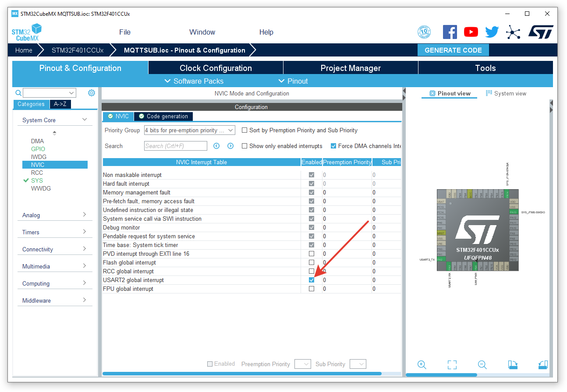Click the green check icon on NVIC tab

[x=110, y=117]
